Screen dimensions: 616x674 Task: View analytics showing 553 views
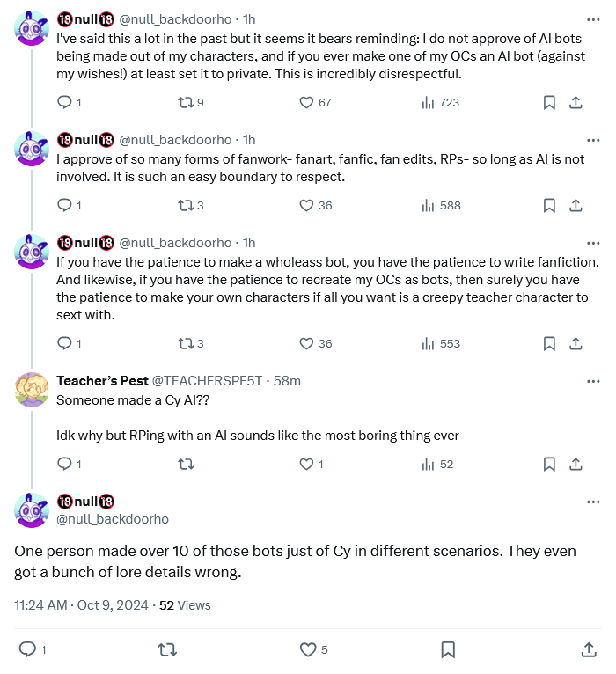tap(440, 343)
